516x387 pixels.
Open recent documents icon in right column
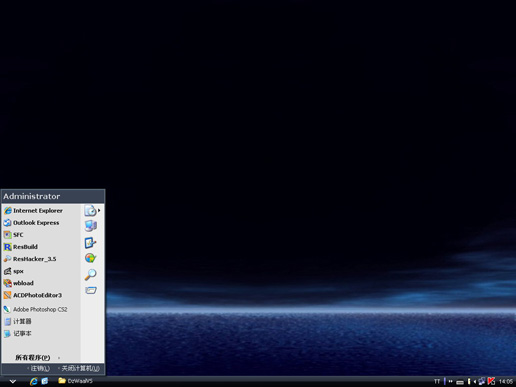coord(90,211)
